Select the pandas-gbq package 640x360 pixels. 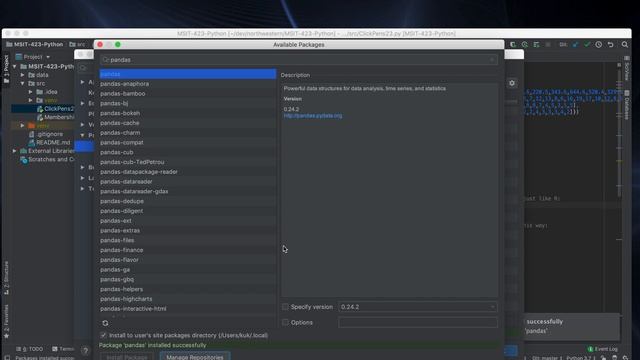click(188, 279)
